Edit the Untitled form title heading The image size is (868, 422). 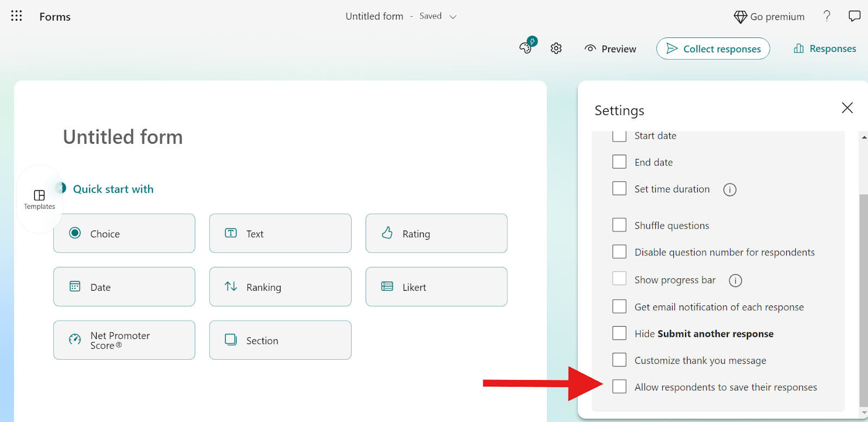(x=123, y=137)
